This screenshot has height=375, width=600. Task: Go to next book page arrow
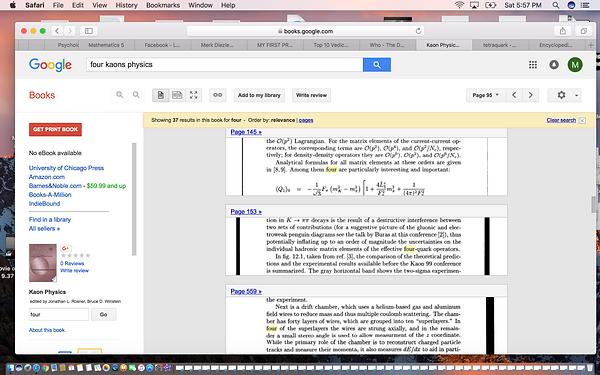click(530, 95)
